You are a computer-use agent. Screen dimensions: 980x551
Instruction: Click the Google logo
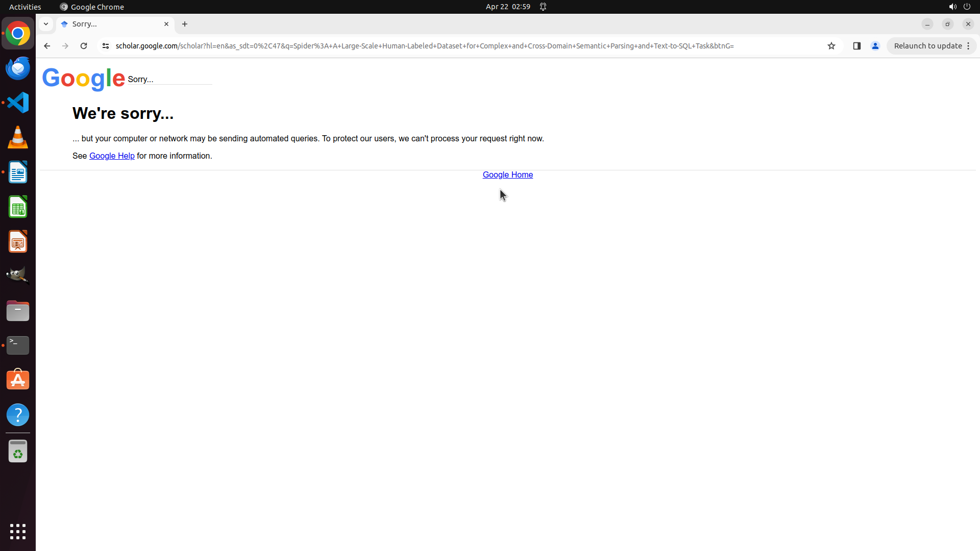(x=83, y=79)
